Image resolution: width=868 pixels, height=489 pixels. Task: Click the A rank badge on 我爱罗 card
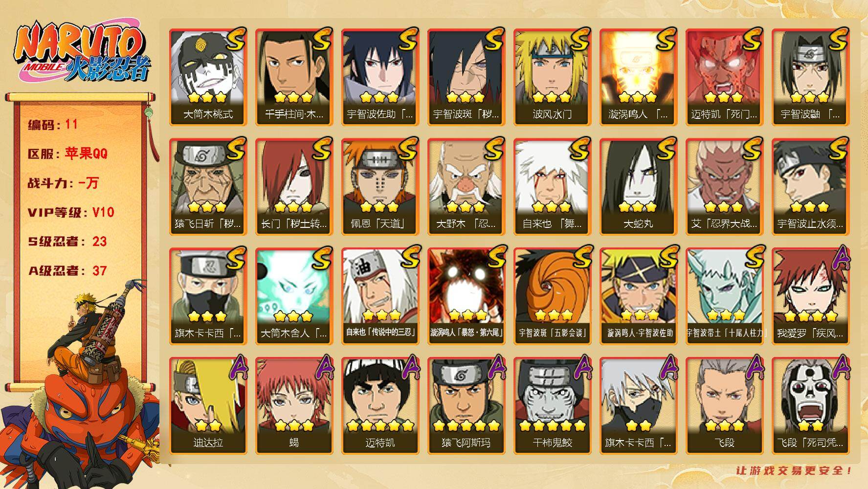tap(839, 259)
